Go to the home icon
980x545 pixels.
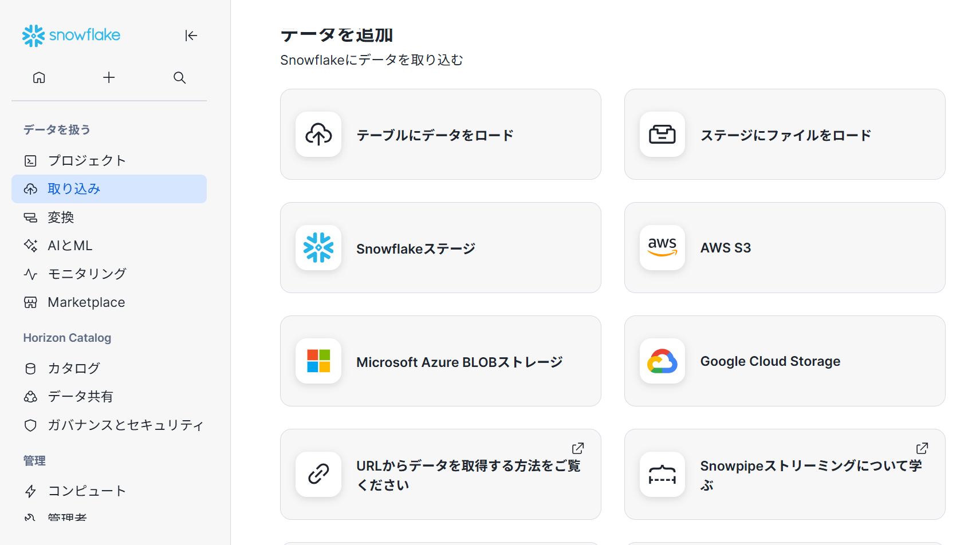coord(39,77)
